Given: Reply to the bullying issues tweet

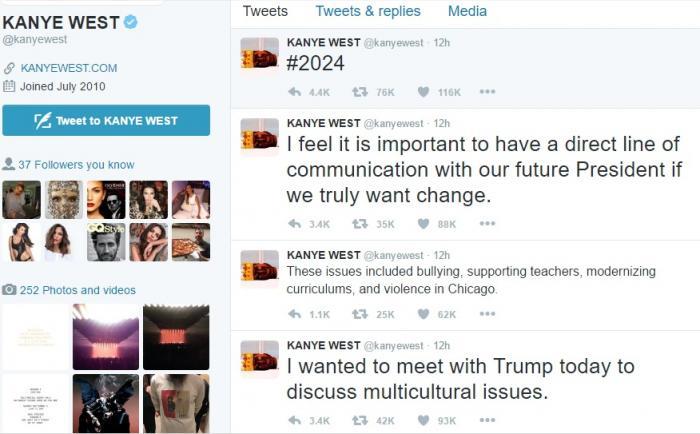Looking at the screenshot, I should [x=295, y=314].
